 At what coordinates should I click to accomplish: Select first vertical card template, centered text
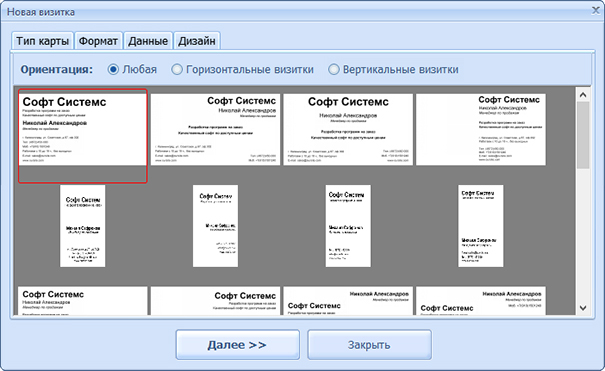pos(83,226)
